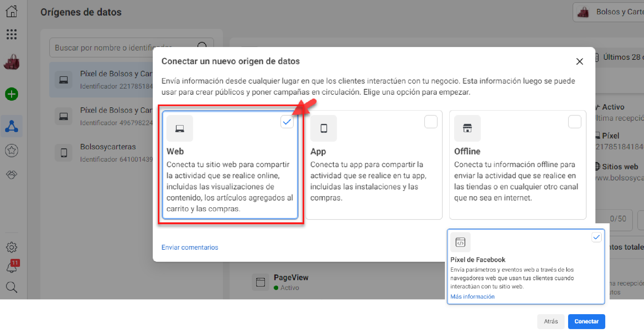
Task: Open the handshake partners icon
Action: pyautogui.click(x=12, y=174)
